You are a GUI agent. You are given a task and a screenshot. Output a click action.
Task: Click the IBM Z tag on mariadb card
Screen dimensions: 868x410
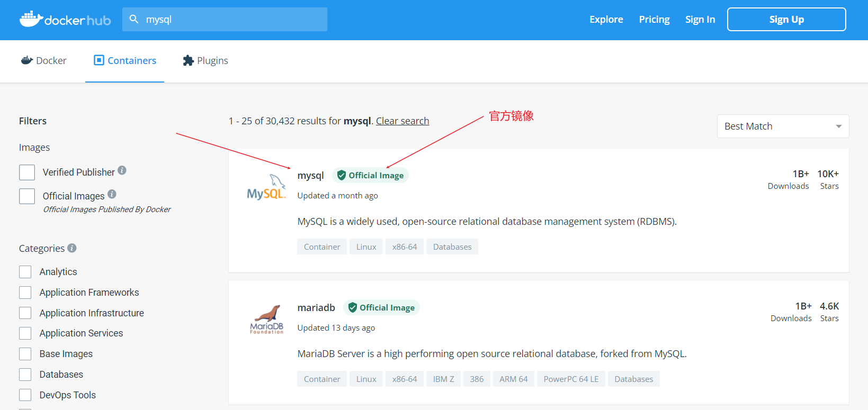coord(443,379)
